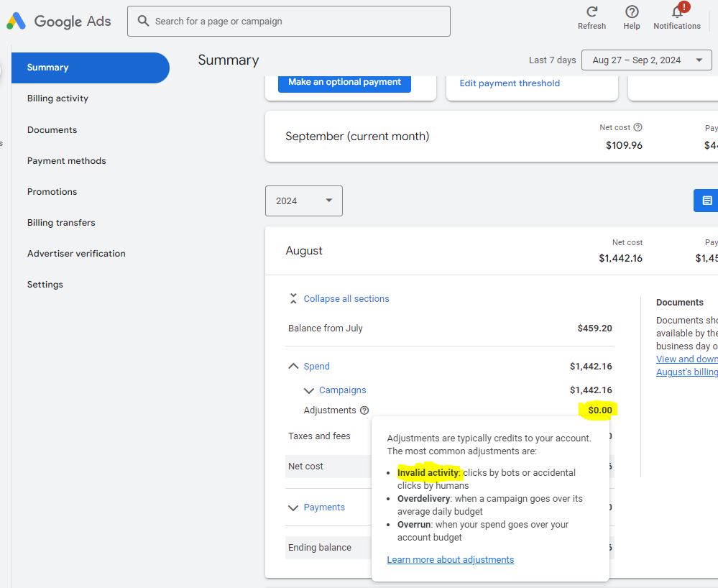Click the Balance from July amount $459.20
Screen dimensions: 718x588
pyautogui.click(x=595, y=329)
